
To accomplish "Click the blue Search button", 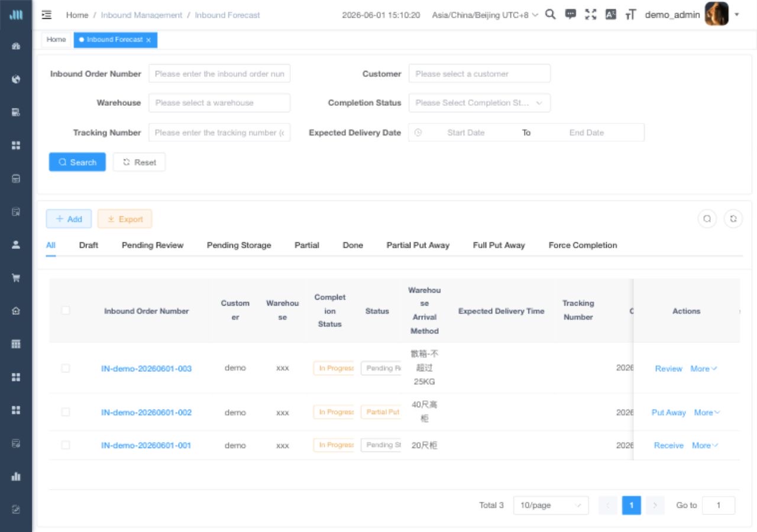I will [77, 162].
